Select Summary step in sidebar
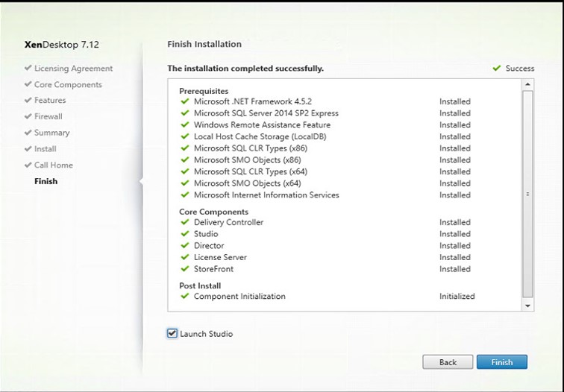The width and height of the screenshot is (564, 392). tap(51, 133)
